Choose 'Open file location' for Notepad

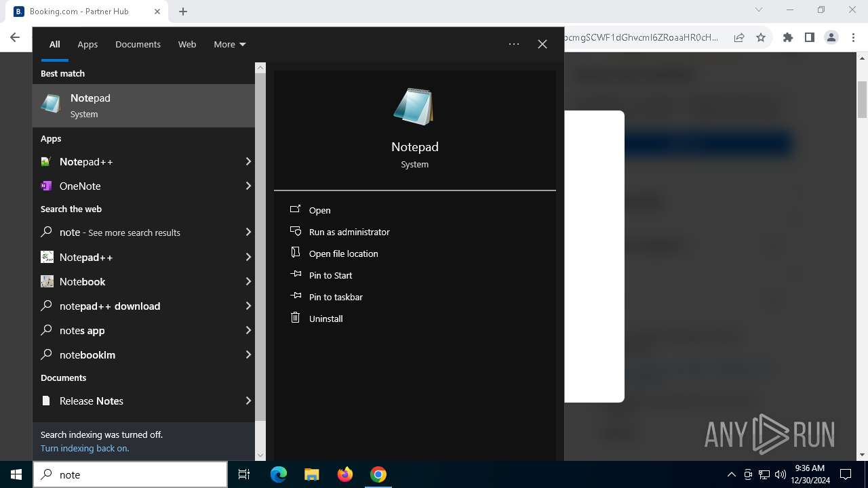click(344, 253)
